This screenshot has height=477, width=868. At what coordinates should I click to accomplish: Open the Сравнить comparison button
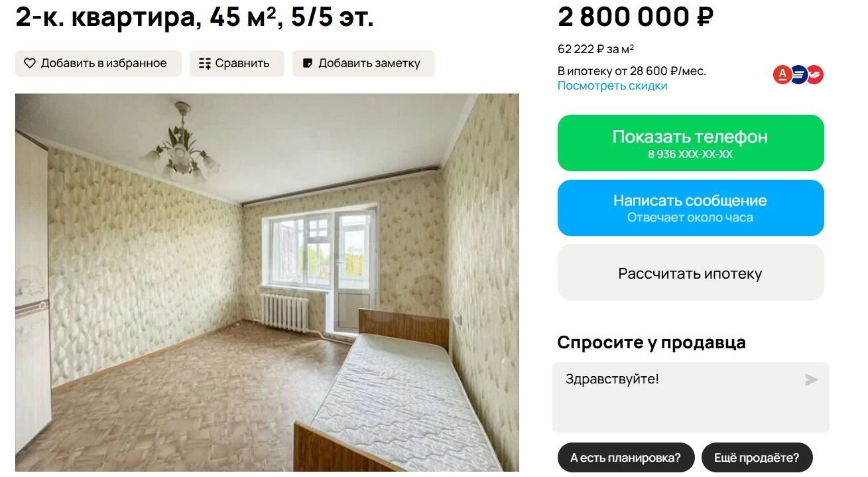[x=237, y=64]
